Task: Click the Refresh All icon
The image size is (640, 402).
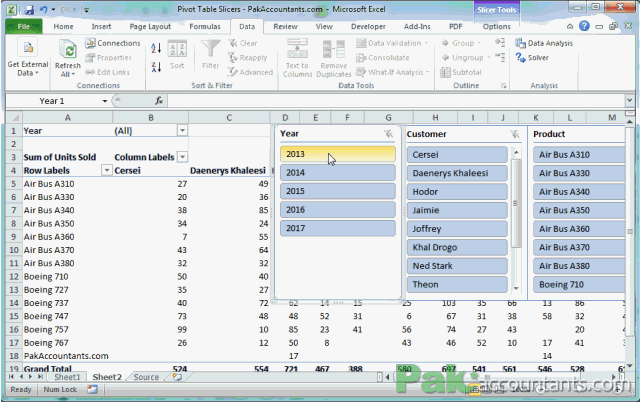Action: click(x=67, y=50)
